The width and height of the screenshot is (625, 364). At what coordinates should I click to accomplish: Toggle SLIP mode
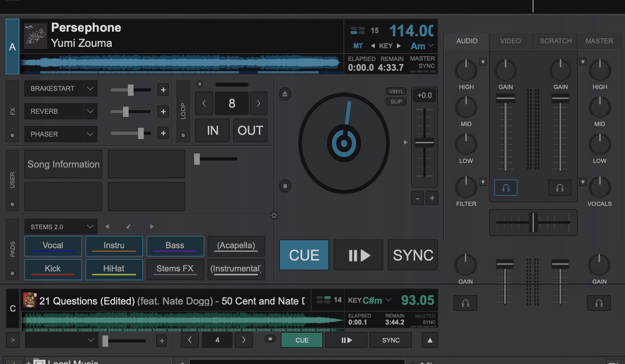point(396,102)
